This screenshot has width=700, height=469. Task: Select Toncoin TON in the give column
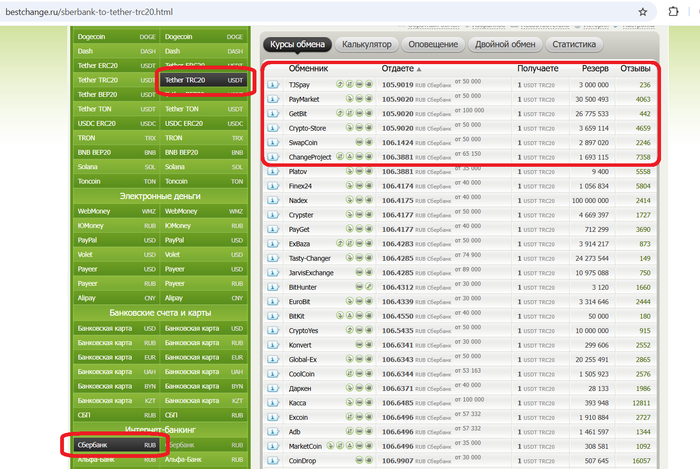(x=116, y=182)
